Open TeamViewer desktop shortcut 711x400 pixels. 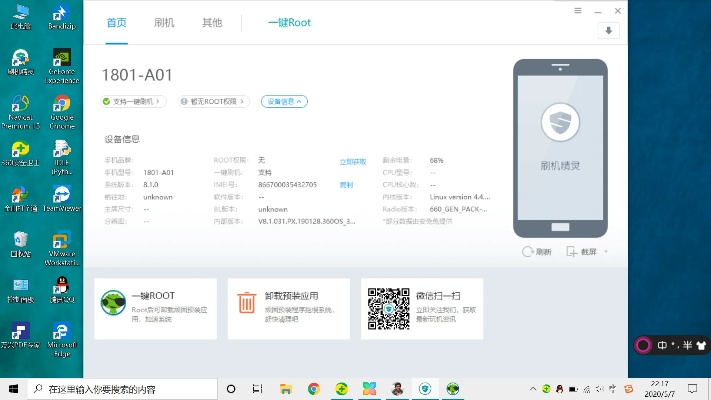coord(61,198)
